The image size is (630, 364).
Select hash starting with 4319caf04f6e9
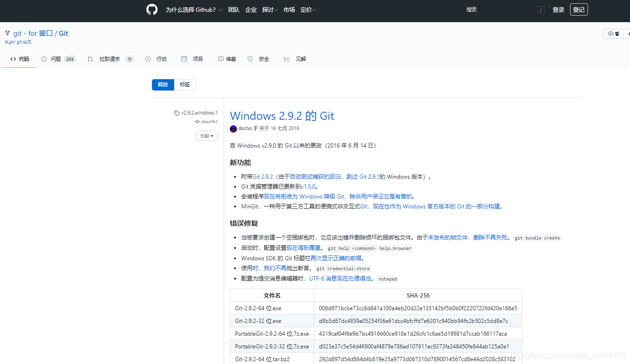click(413, 334)
